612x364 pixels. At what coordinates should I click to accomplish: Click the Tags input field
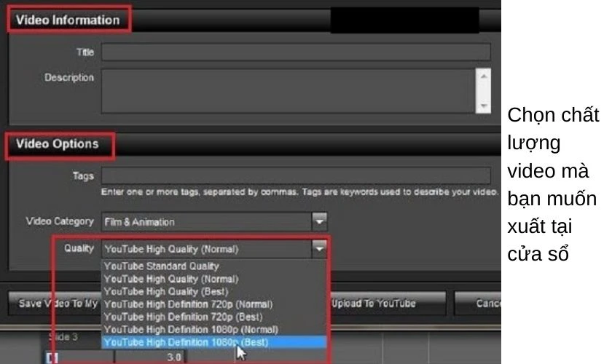296,175
